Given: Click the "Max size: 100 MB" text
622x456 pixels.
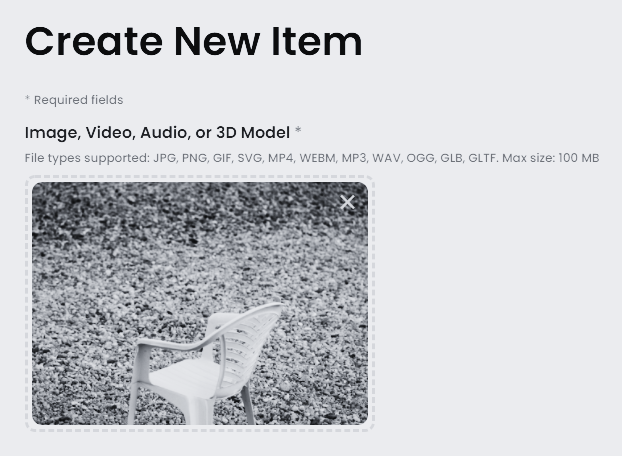Looking at the screenshot, I should (x=551, y=158).
